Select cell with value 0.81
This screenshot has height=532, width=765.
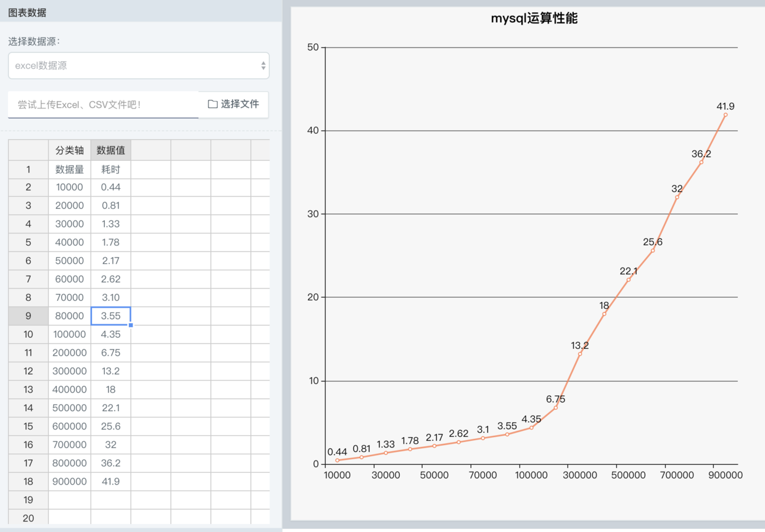point(110,206)
